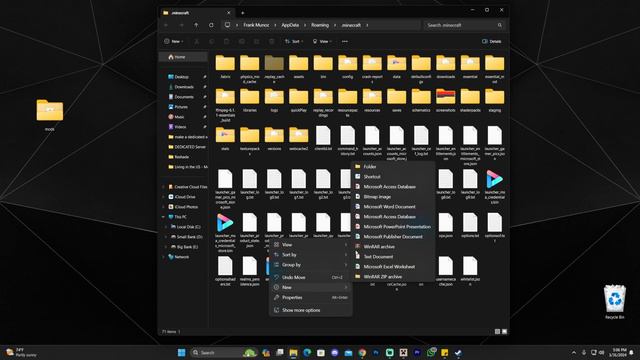
Task: Click AppData in the address breadcrumb
Action: click(290, 25)
